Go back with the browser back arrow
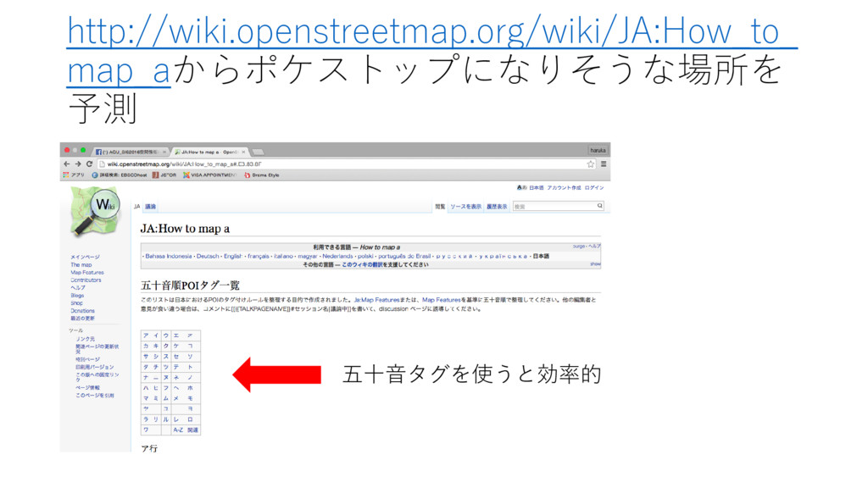Image resolution: width=868 pixels, height=488 pixels. point(67,164)
